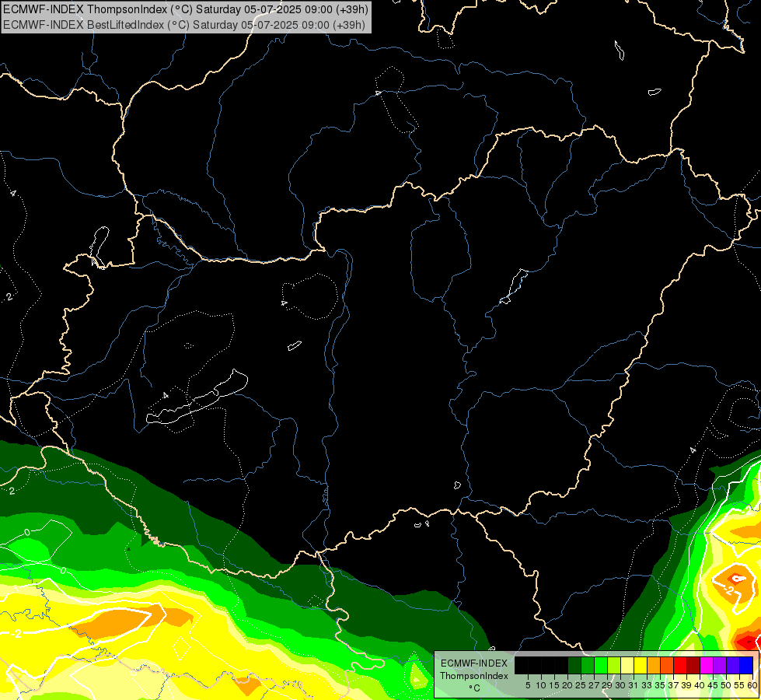Pick the indigo 50–55 legend swatch
The width and height of the screenshot is (761, 700).
coord(733,666)
